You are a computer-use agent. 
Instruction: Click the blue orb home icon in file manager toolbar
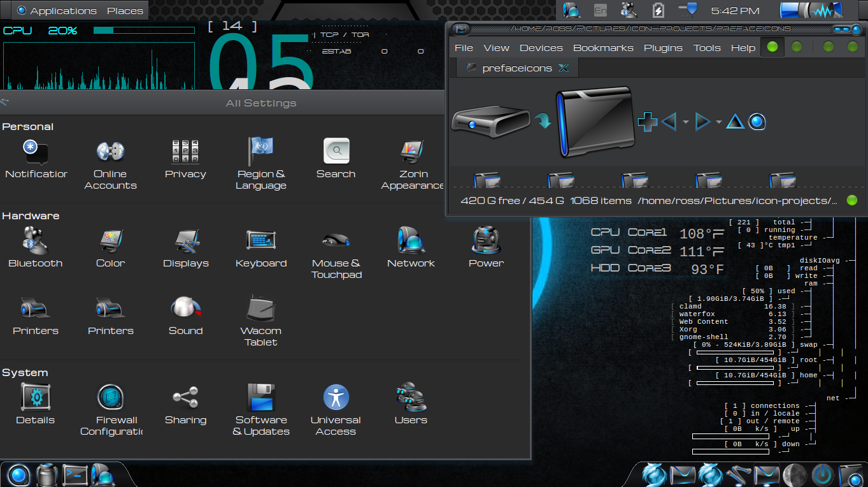pos(757,122)
